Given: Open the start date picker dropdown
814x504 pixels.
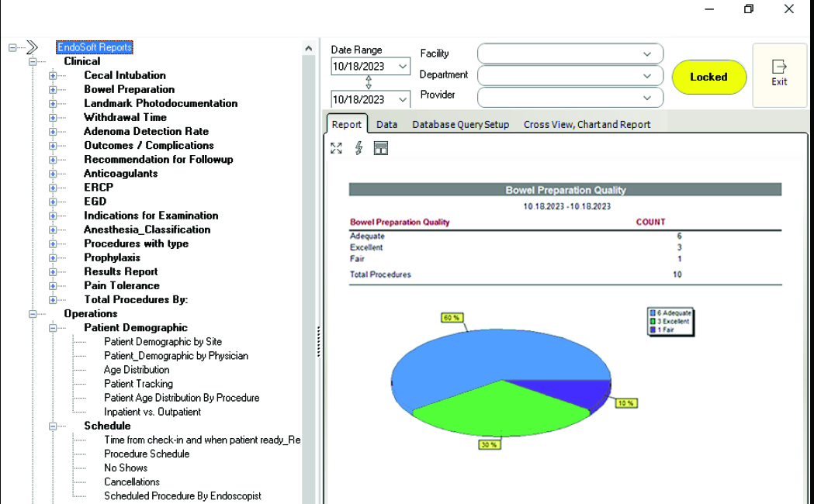Looking at the screenshot, I should [x=402, y=67].
